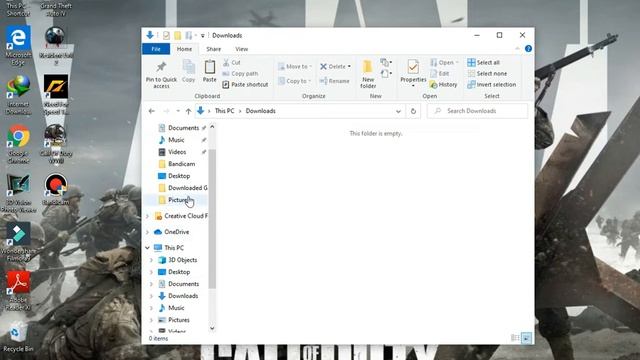Click Invert selection in ribbon
640x360 pixels.
point(491,84)
